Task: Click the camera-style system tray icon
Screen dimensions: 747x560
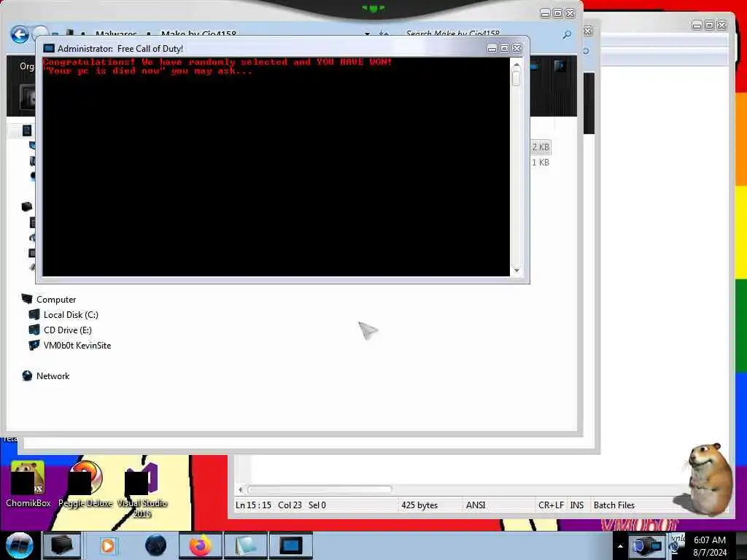Action: tap(646, 545)
